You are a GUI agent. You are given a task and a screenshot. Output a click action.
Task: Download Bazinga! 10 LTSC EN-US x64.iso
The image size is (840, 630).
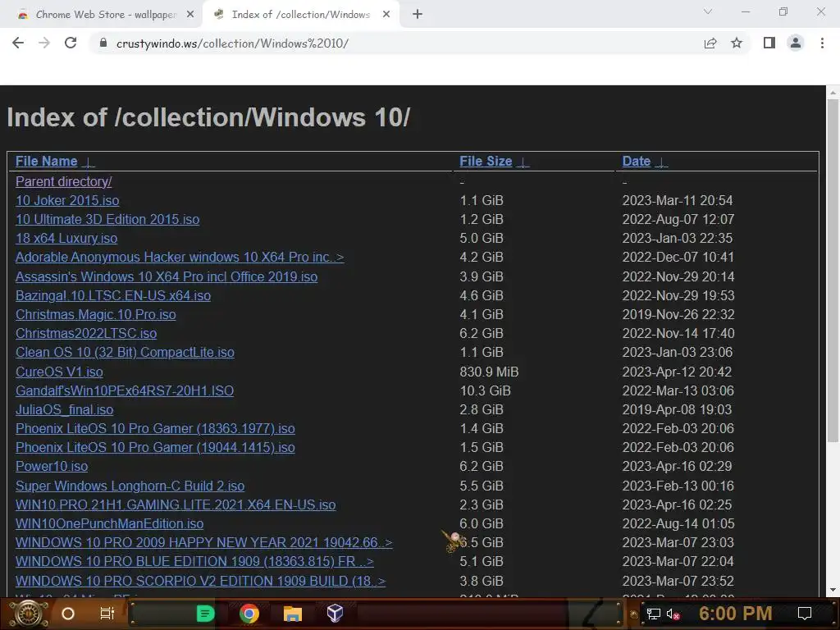(x=113, y=295)
